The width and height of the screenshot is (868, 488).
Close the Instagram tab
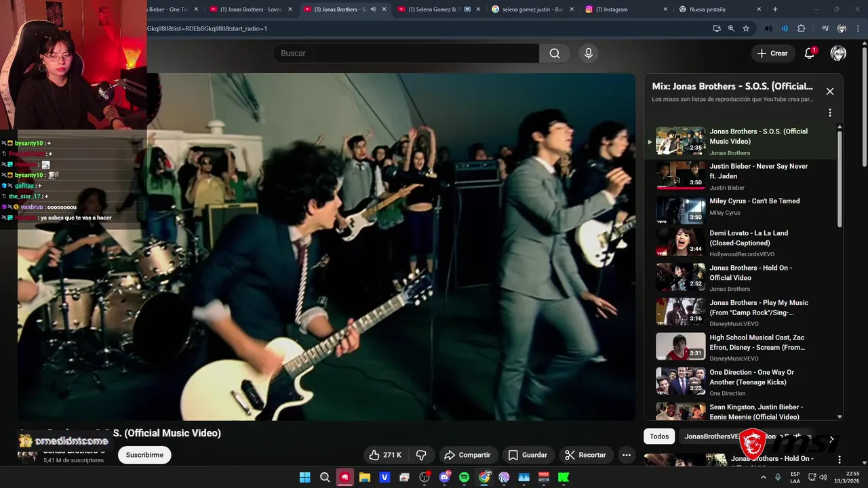[x=665, y=9]
